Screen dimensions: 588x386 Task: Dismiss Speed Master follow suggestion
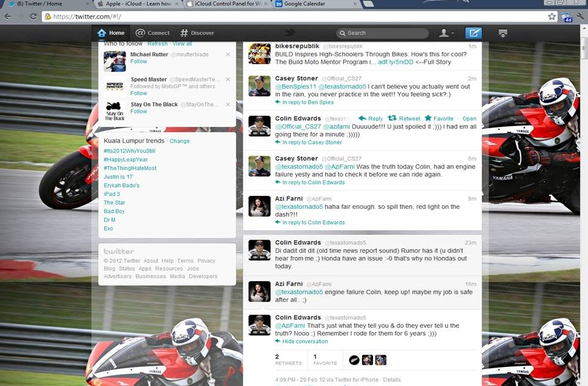pyautogui.click(x=228, y=80)
